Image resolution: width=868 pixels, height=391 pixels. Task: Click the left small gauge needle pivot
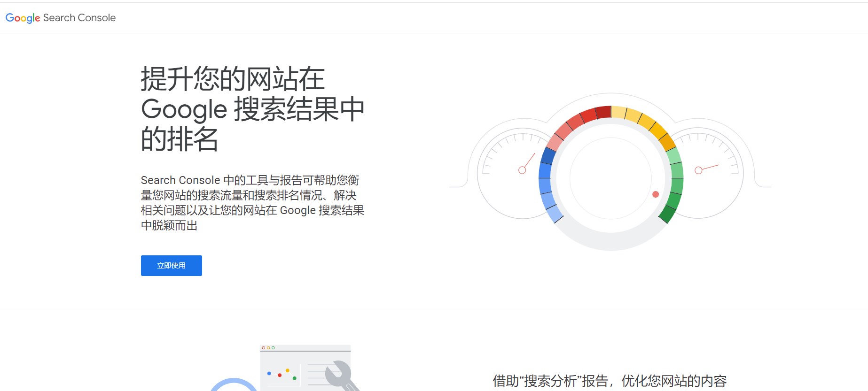coord(522,170)
